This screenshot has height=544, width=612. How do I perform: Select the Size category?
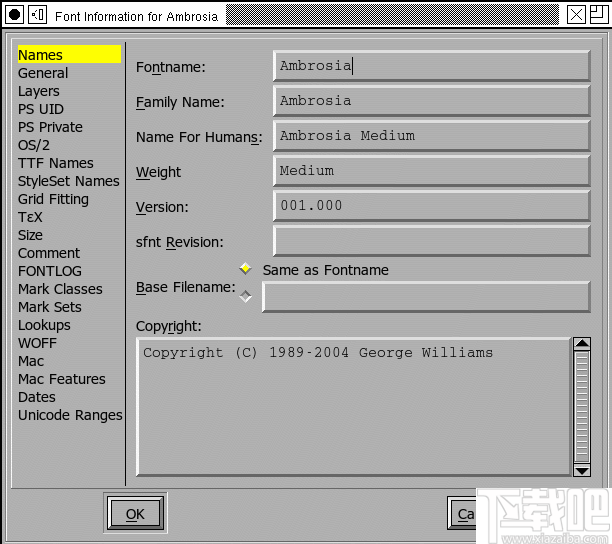[x=30, y=235]
